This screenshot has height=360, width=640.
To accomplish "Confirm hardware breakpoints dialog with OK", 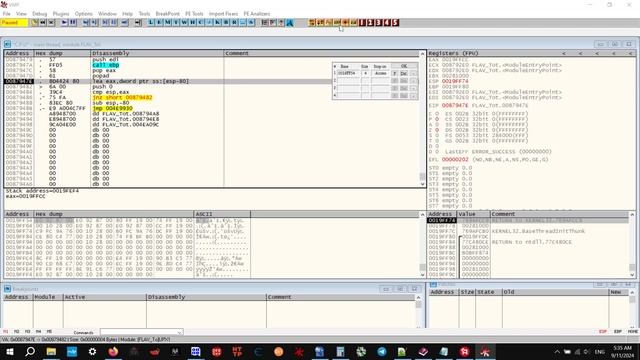I will tap(404, 66).
